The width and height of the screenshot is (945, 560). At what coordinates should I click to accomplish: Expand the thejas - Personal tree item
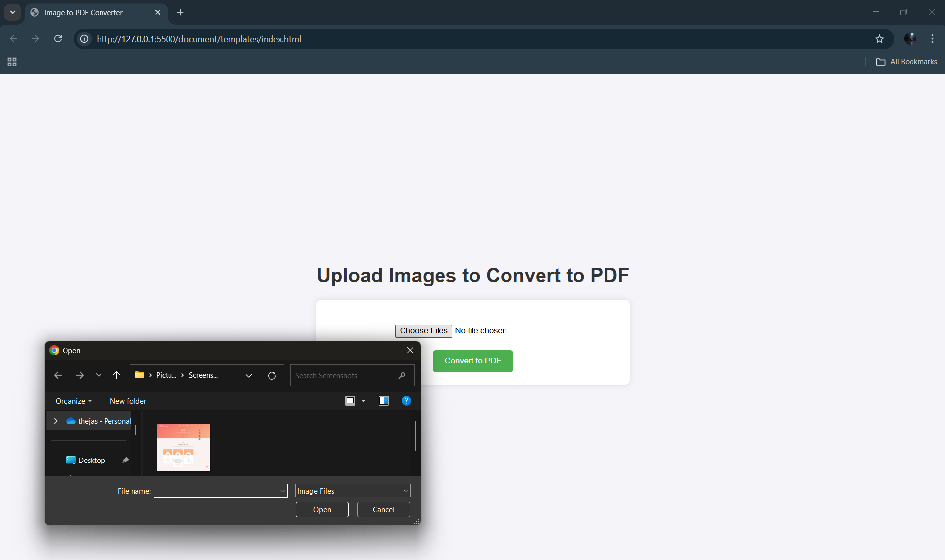(55, 420)
